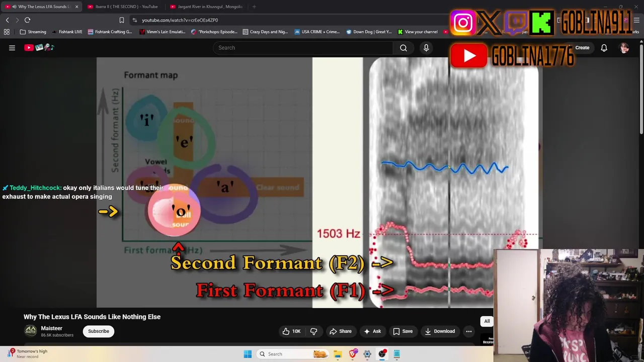This screenshot has height=362, width=644.
Task: Open the browser apps grid icon
Action: point(7,32)
